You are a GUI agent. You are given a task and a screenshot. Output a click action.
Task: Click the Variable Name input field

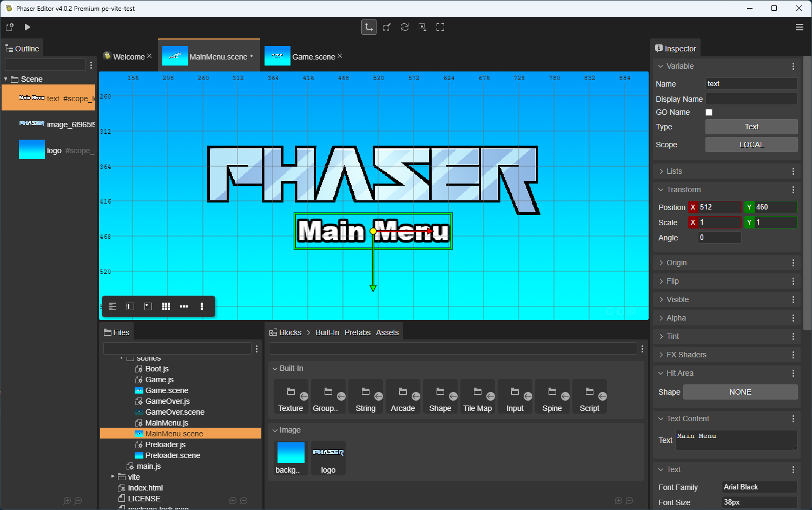click(x=751, y=83)
